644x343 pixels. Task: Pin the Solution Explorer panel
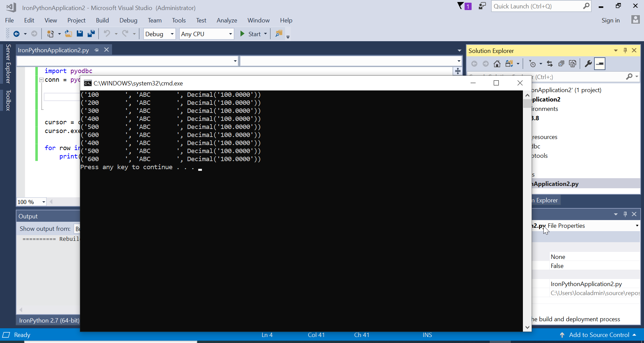[x=625, y=50]
